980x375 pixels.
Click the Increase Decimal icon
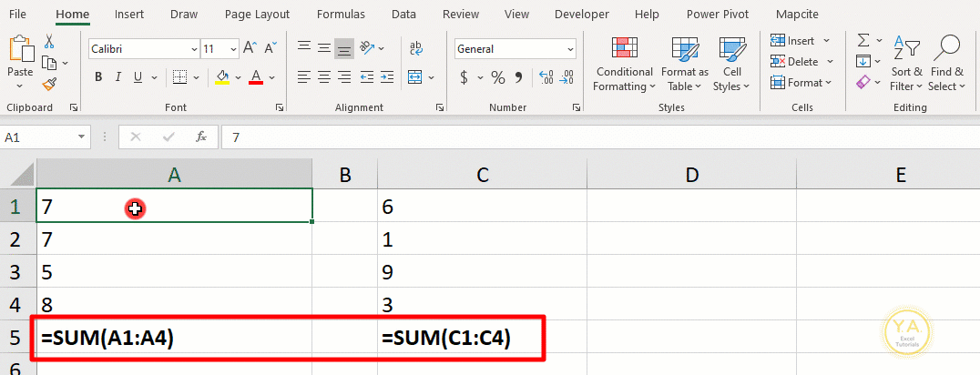tap(546, 77)
